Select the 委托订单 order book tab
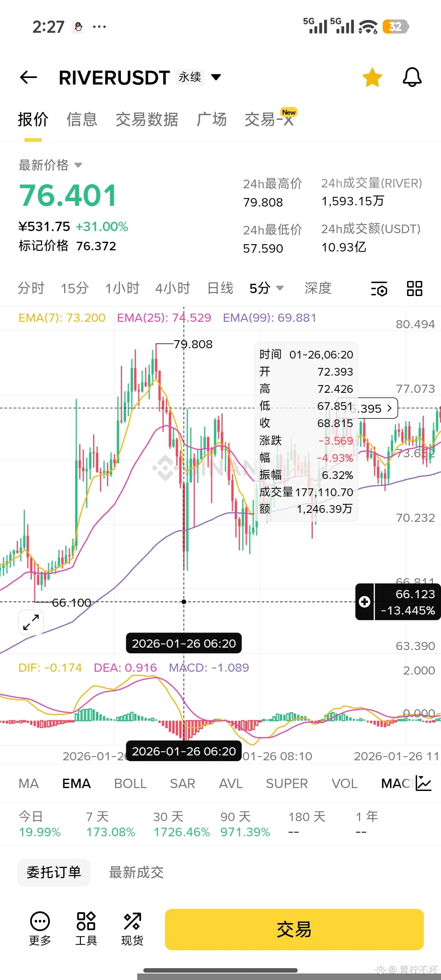Image resolution: width=441 pixels, height=980 pixels. pos(54,873)
